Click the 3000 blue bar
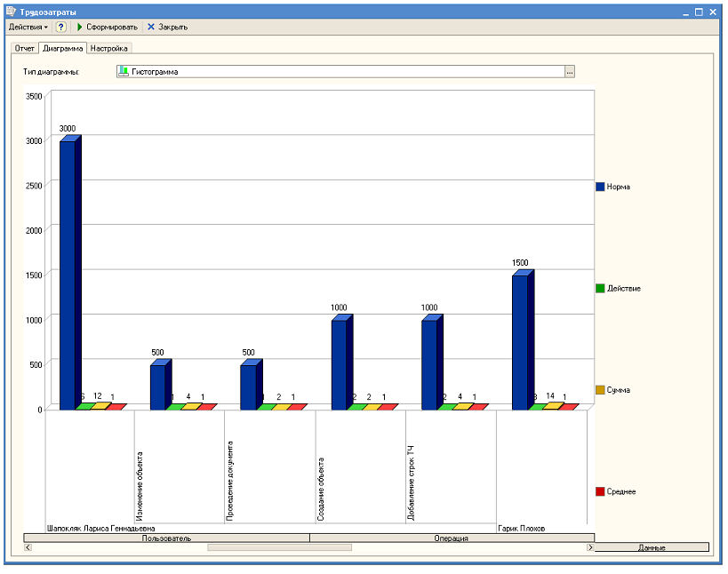 70,273
